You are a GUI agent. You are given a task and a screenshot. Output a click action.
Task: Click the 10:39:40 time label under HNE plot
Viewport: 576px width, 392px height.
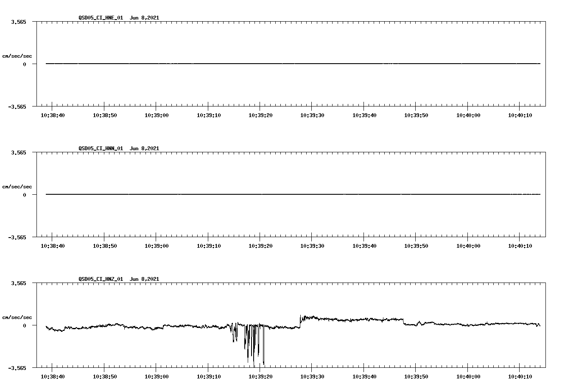364,115
